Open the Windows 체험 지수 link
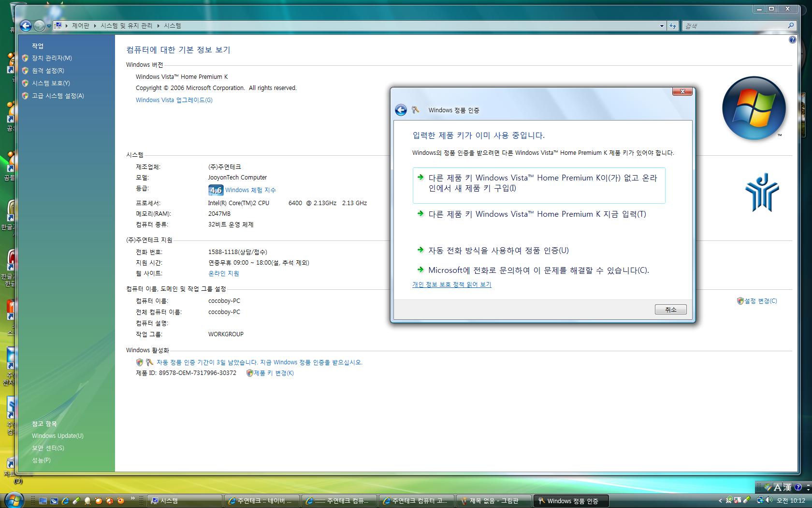 [x=250, y=190]
